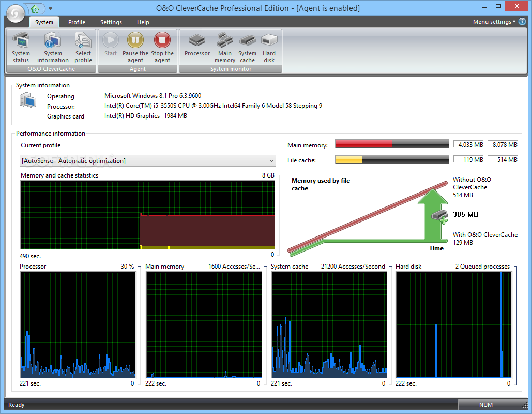Click the memory chip icon beside 385 MB
The width and height of the screenshot is (532, 414).
(439, 216)
